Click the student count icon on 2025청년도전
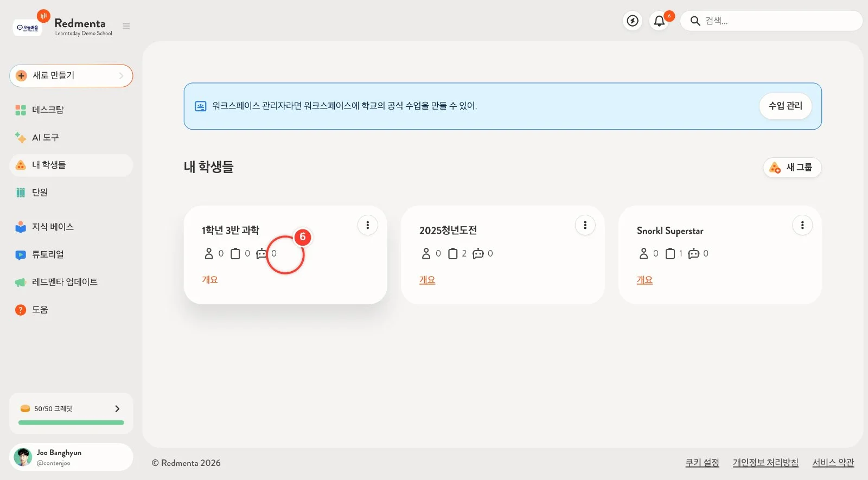The image size is (868, 480). pos(426,253)
